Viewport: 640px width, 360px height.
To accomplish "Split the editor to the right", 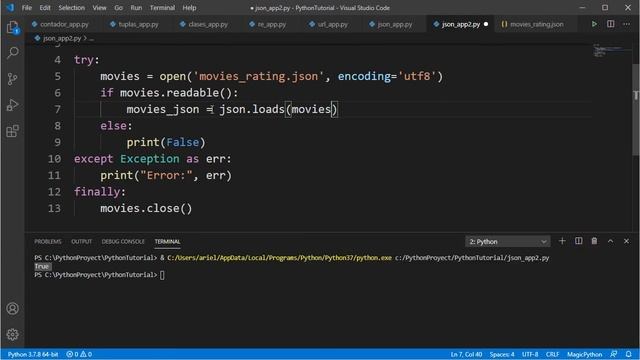I will [611, 24].
